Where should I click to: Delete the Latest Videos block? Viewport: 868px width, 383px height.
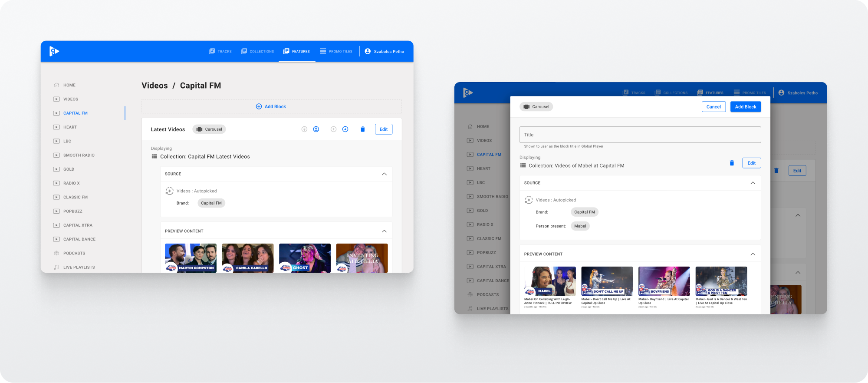(x=363, y=129)
